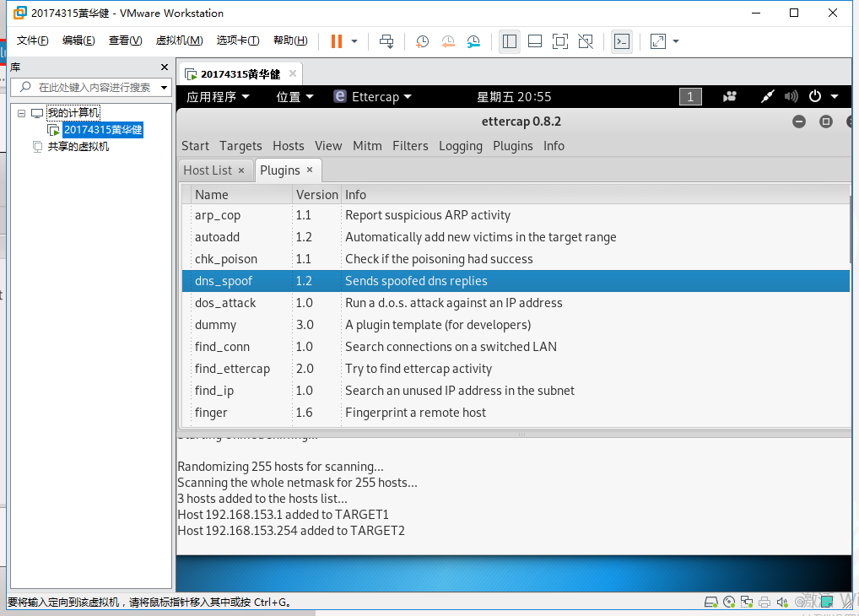Click the workspace switcher number 1
The image size is (859, 616).
click(x=690, y=97)
